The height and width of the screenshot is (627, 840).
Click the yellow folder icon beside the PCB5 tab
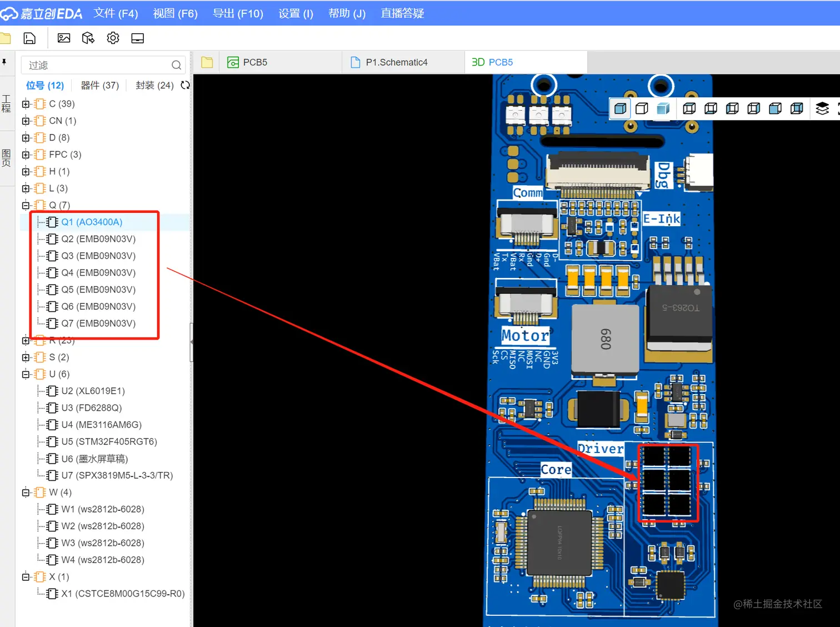207,62
